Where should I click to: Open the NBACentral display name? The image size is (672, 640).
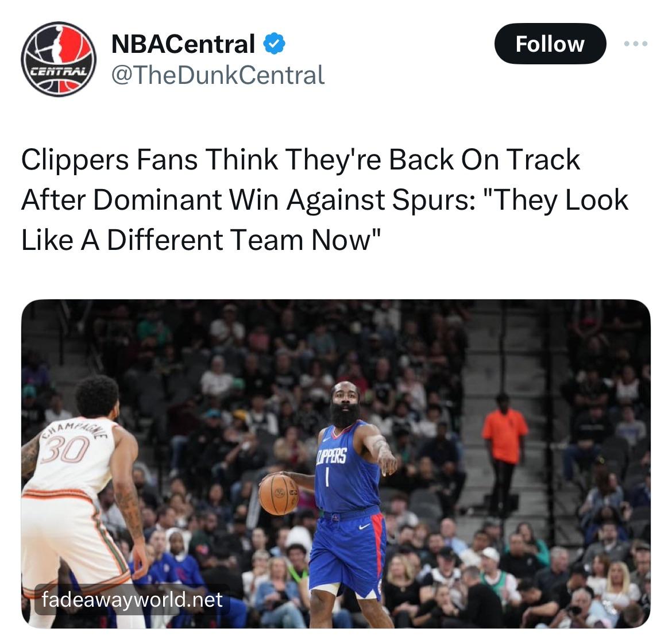(183, 44)
